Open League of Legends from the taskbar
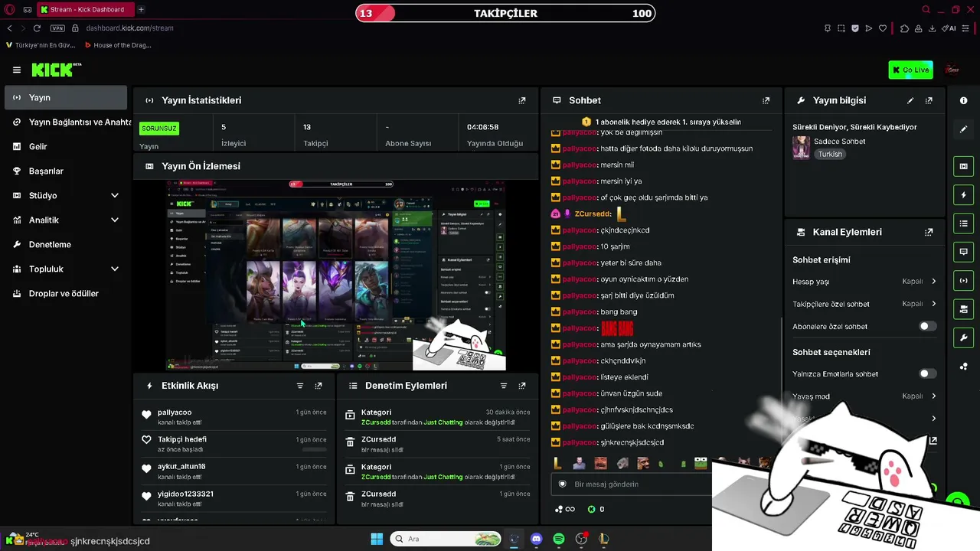This screenshot has height=551, width=980. (603, 539)
